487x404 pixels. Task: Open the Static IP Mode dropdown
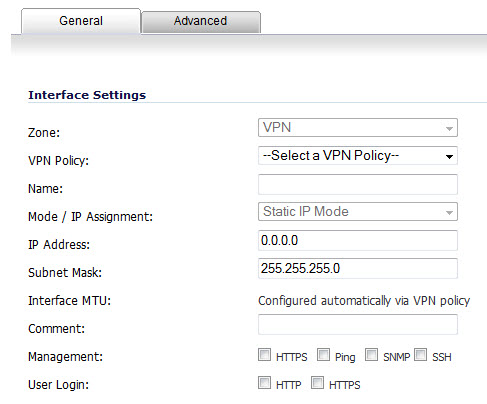point(358,212)
